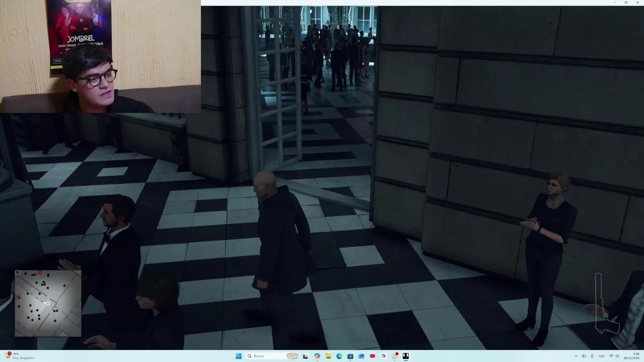Image resolution: width=644 pixels, height=362 pixels.
Task: Open the weather widget showing 10°C
Action: pyautogui.click(x=20, y=356)
